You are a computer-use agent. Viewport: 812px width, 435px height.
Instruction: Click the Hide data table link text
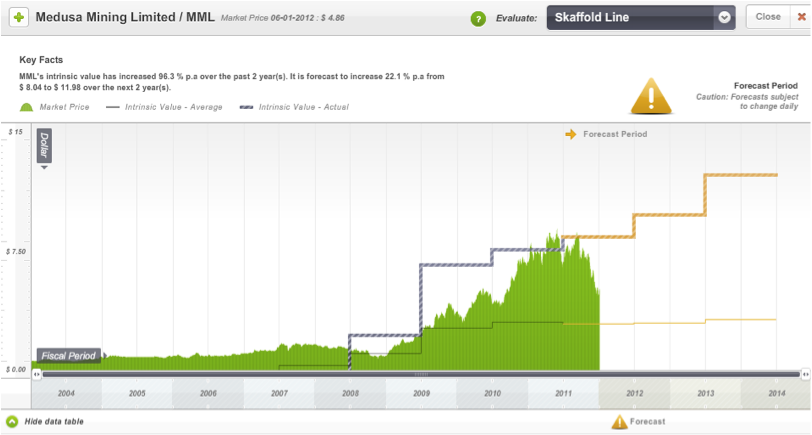(54, 422)
